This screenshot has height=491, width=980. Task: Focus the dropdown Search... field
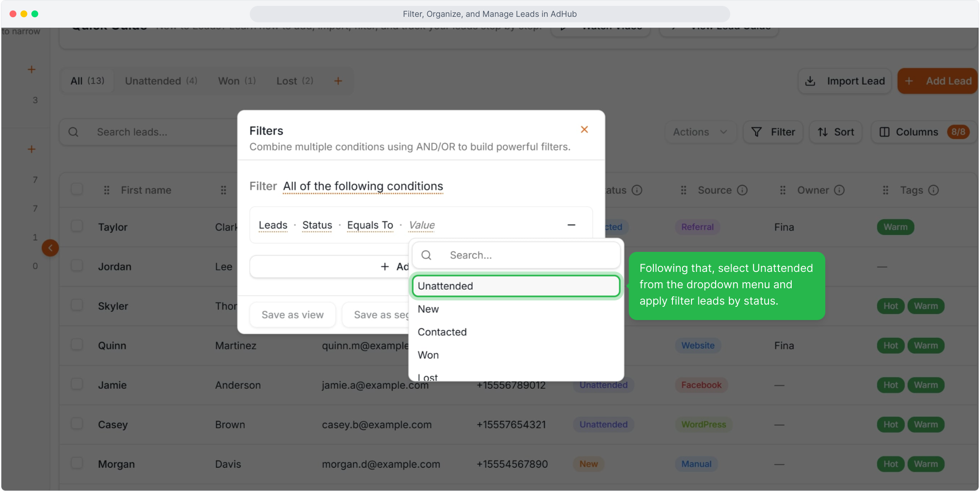point(516,255)
